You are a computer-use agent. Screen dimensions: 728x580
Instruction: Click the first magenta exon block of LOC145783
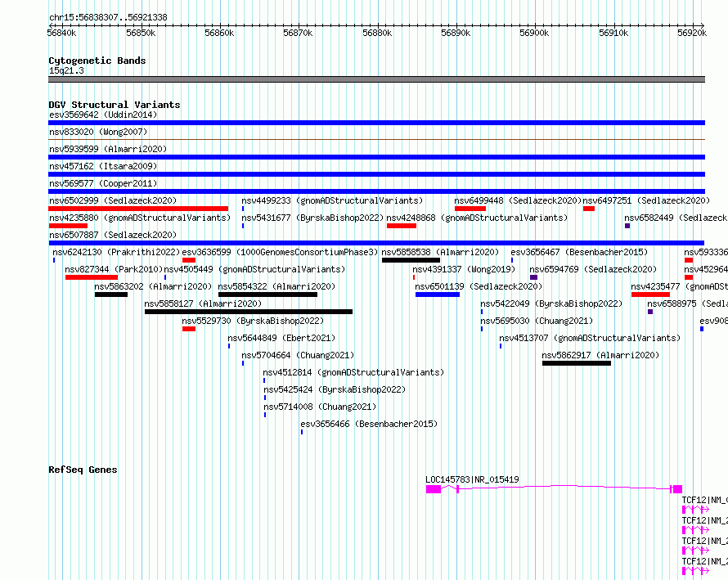(x=434, y=489)
